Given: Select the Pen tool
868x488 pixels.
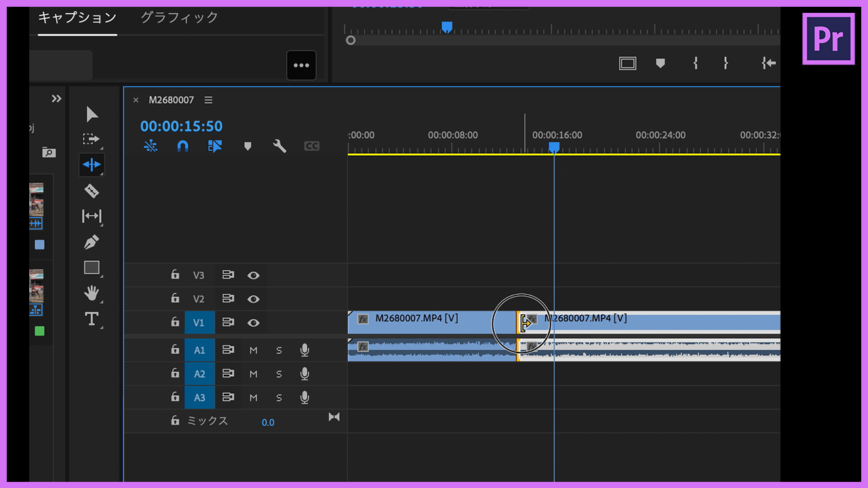Looking at the screenshot, I should 92,241.
